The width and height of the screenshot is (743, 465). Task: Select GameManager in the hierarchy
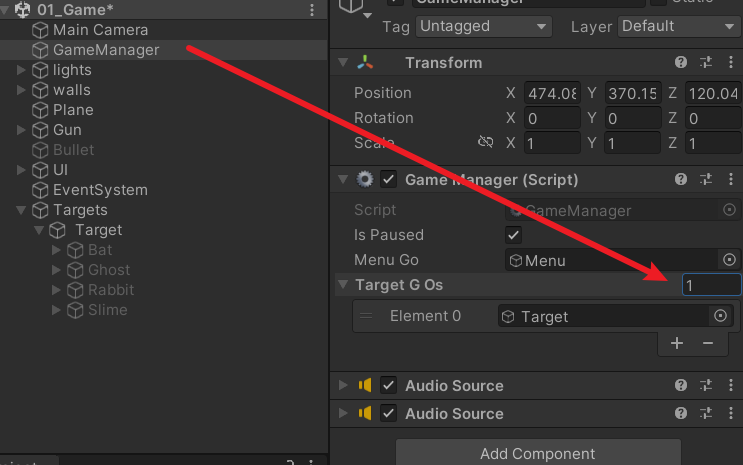click(105, 49)
